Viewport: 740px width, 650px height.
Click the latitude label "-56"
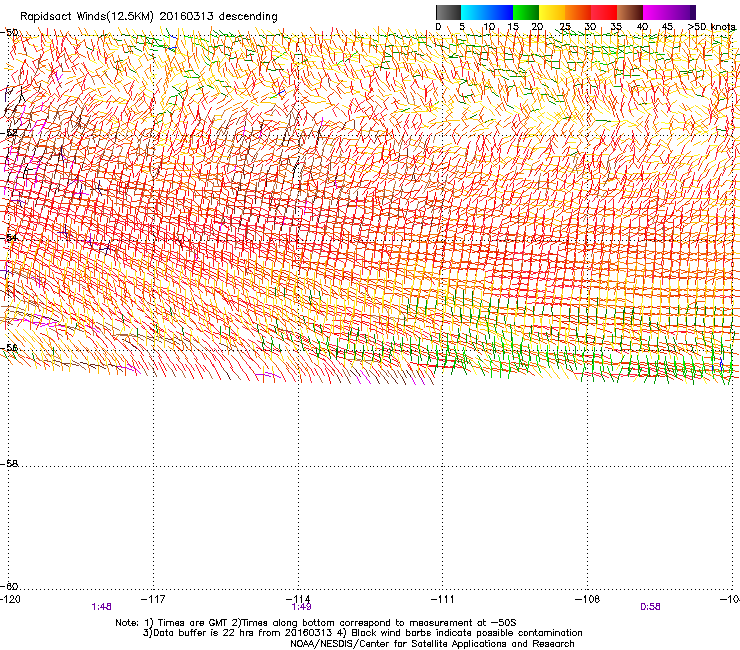pos(9,347)
